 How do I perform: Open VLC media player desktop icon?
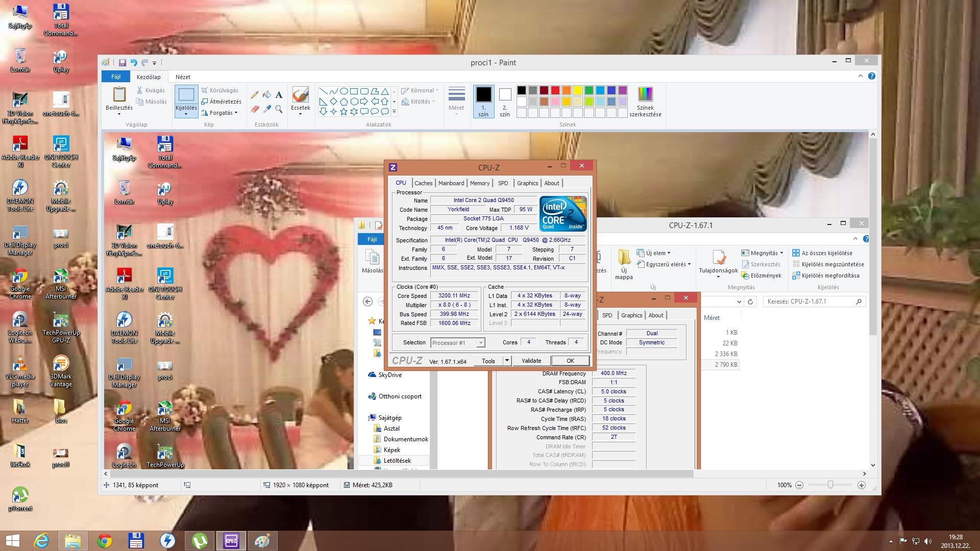pyautogui.click(x=20, y=371)
